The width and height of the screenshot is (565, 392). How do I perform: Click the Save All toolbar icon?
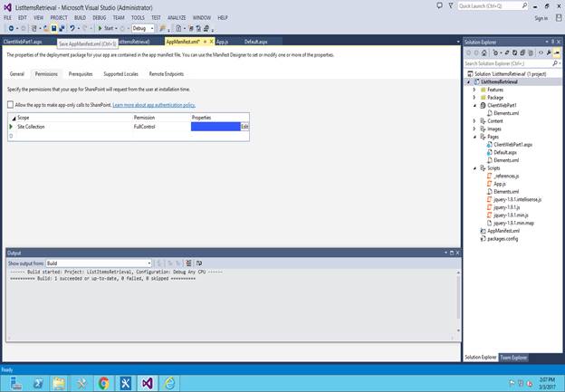coord(62,28)
